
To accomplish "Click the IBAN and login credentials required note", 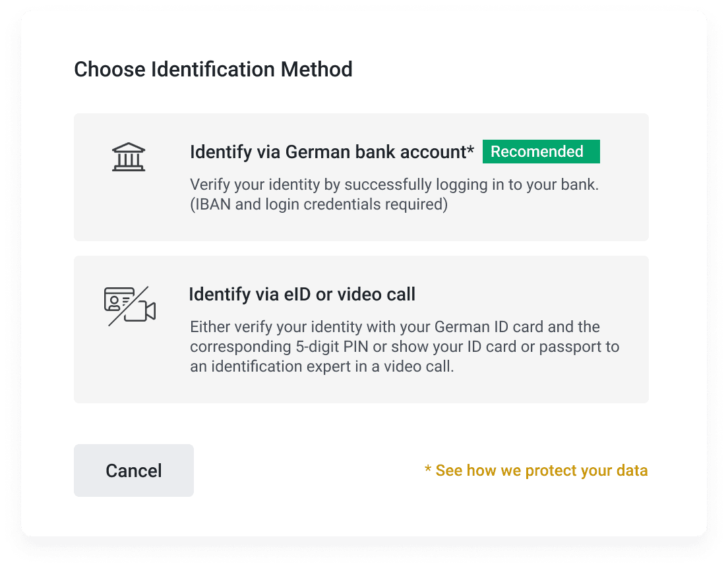I will coord(319,204).
